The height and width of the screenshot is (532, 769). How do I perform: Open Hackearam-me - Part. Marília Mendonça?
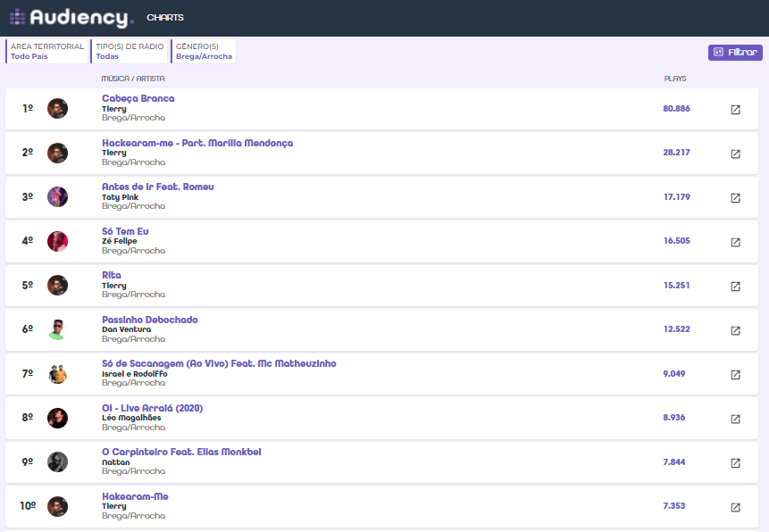point(197,143)
